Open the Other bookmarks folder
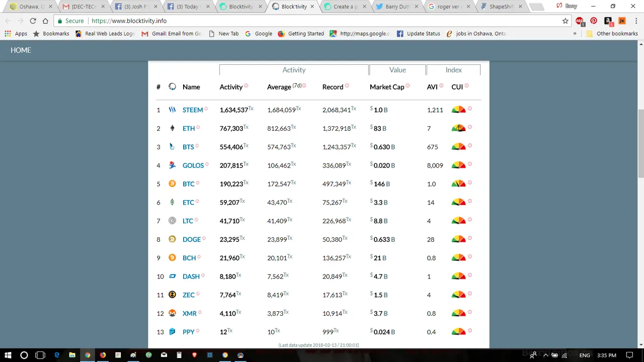 point(612,34)
